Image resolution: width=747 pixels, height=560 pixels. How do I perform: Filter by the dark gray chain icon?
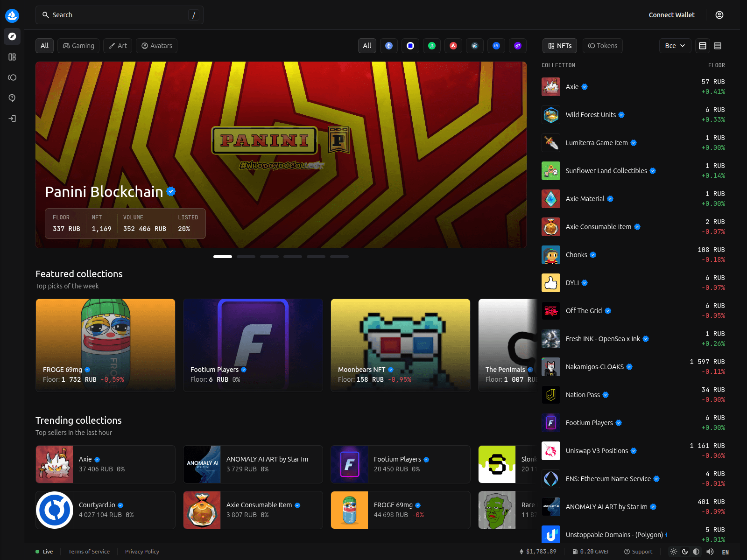[x=475, y=46]
